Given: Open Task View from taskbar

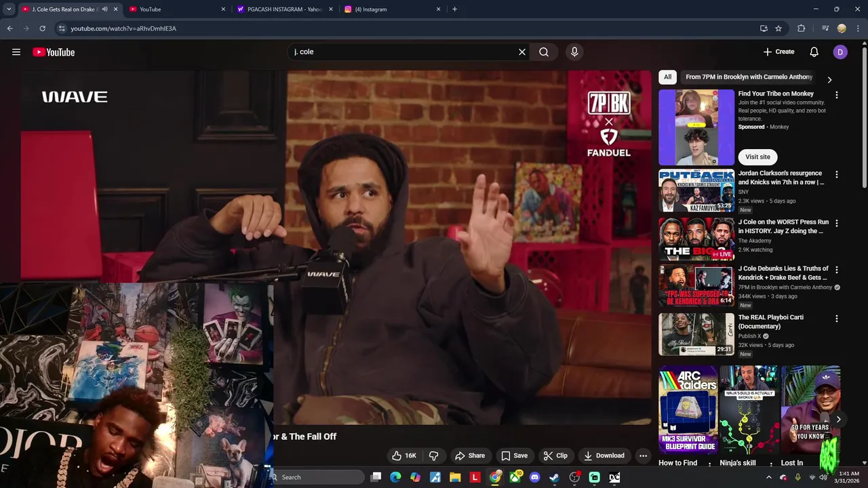Looking at the screenshot, I should [376, 477].
